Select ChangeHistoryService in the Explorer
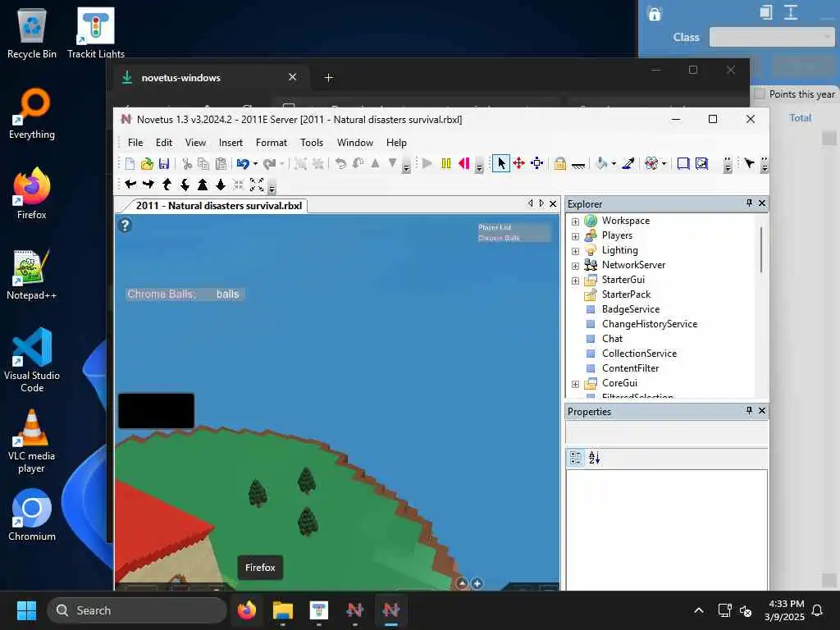Image resolution: width=840 pixels, height=630 pixels. (650, 323)
